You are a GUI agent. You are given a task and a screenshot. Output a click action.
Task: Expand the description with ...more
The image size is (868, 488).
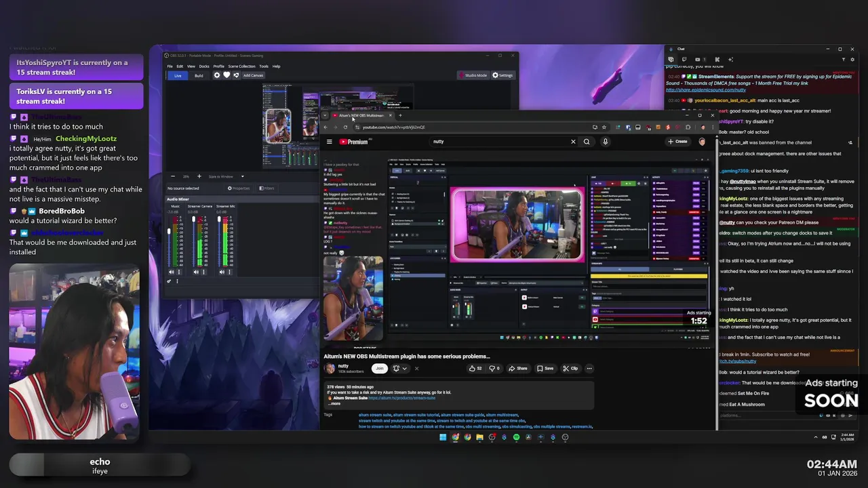335,403
